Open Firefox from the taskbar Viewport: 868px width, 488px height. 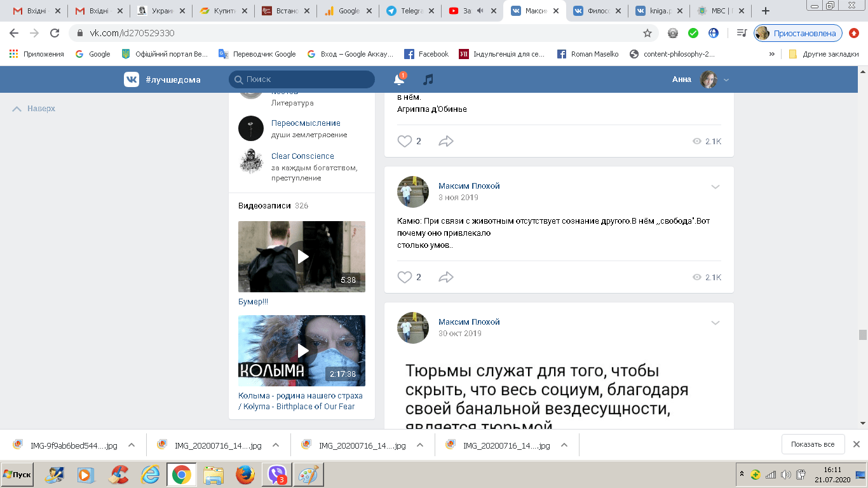[245, 475]
